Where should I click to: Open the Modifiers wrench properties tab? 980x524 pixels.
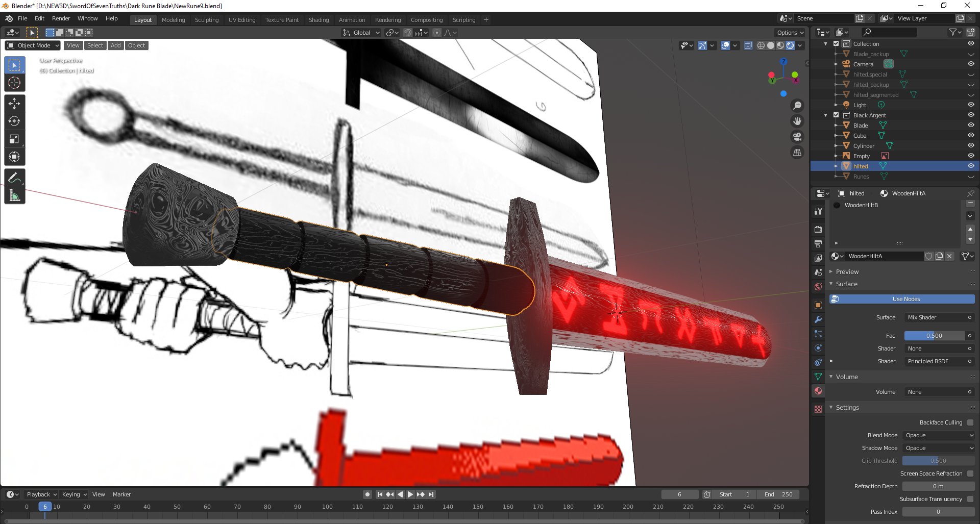[x=818, y=319]
